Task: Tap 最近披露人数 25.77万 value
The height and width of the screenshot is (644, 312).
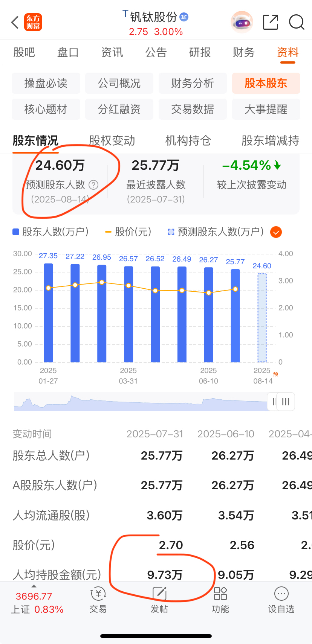Action: point(156,165)
